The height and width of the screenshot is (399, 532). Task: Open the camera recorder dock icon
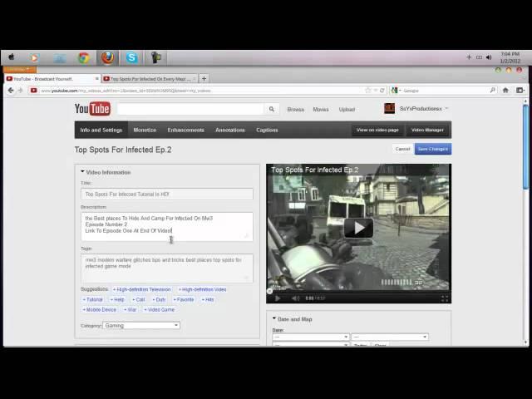[x=155, y=57]
